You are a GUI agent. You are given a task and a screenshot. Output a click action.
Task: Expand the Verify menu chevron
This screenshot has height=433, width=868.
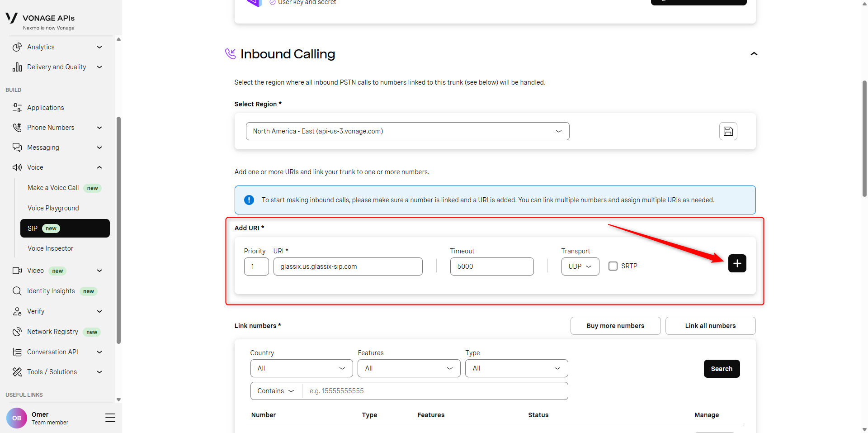(99, 311)
